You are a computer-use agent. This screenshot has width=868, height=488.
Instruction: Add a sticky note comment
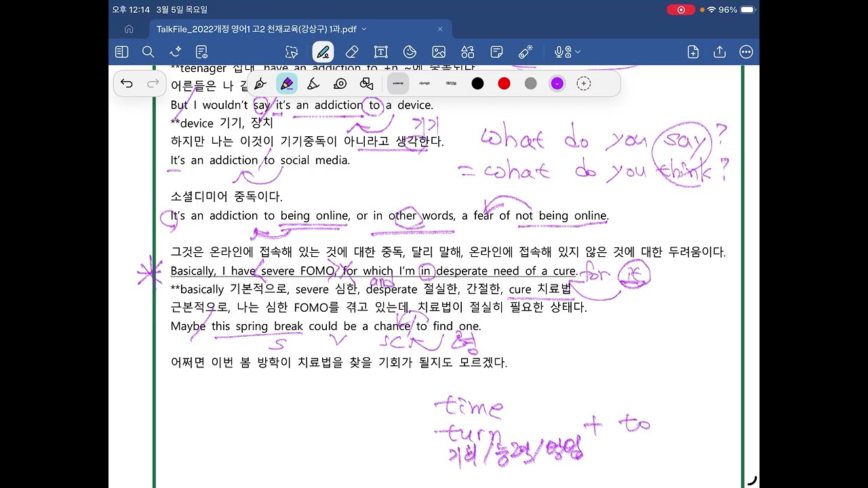coord(496,52)
